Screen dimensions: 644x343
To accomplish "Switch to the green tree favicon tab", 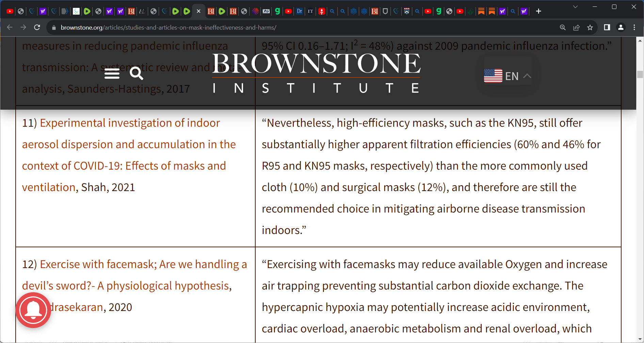I will tap(470, 11).
